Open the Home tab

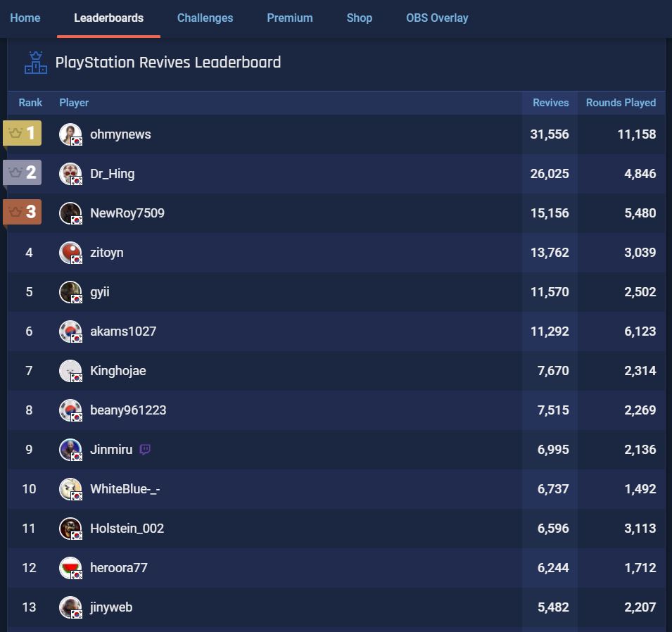click(x=25, y=18)
